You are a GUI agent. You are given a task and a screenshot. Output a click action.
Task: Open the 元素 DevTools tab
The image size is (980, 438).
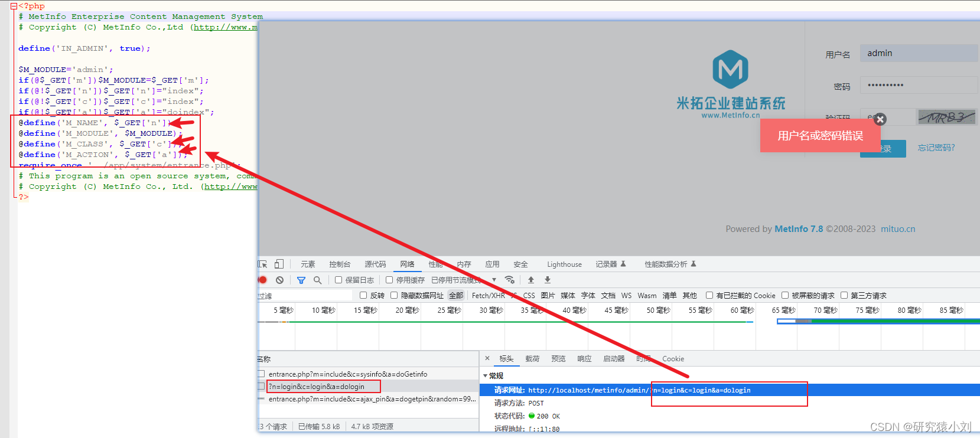308,264
